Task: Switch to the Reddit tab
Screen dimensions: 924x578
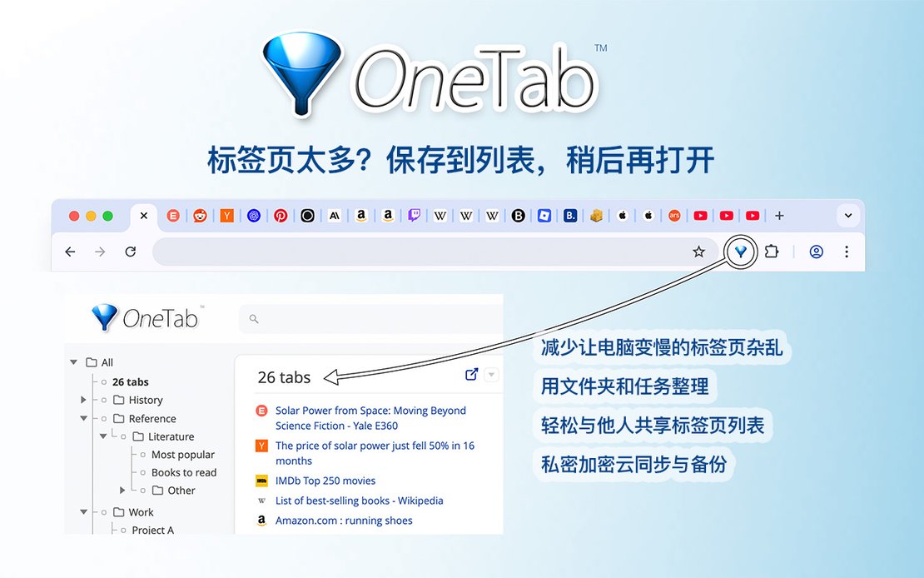Action: 201,216
